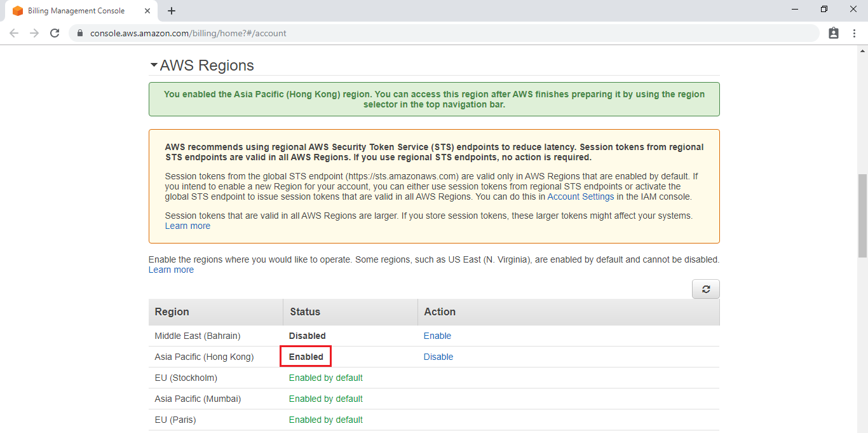Click the browser back arrow
This screenshot has height=433, width=868.
tap(14, 33)
